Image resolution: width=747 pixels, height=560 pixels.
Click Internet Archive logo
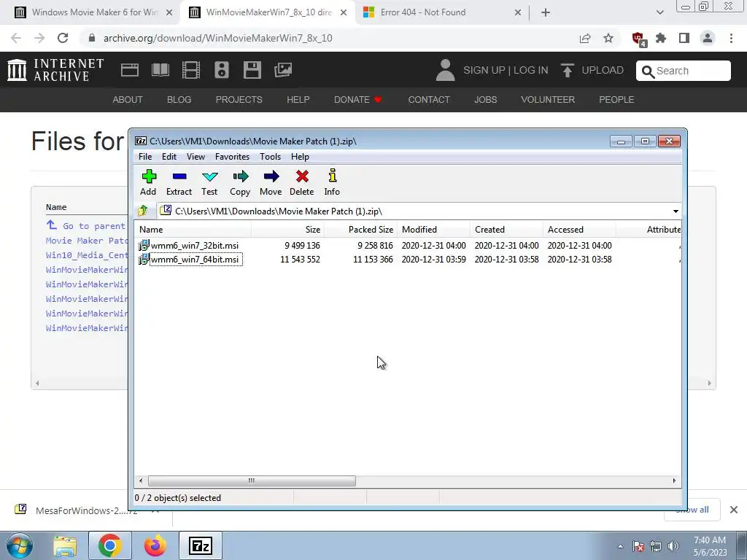tap(55, 70)
